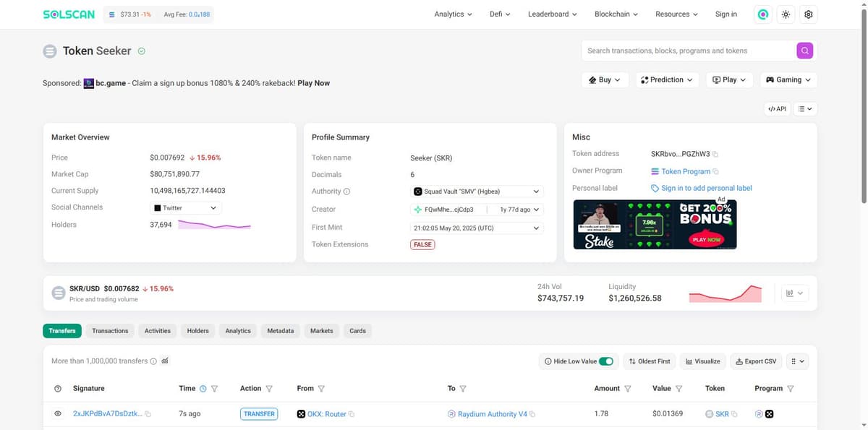
Task: Click the verified badge beside Token Seeker
Action: [142, 51]
